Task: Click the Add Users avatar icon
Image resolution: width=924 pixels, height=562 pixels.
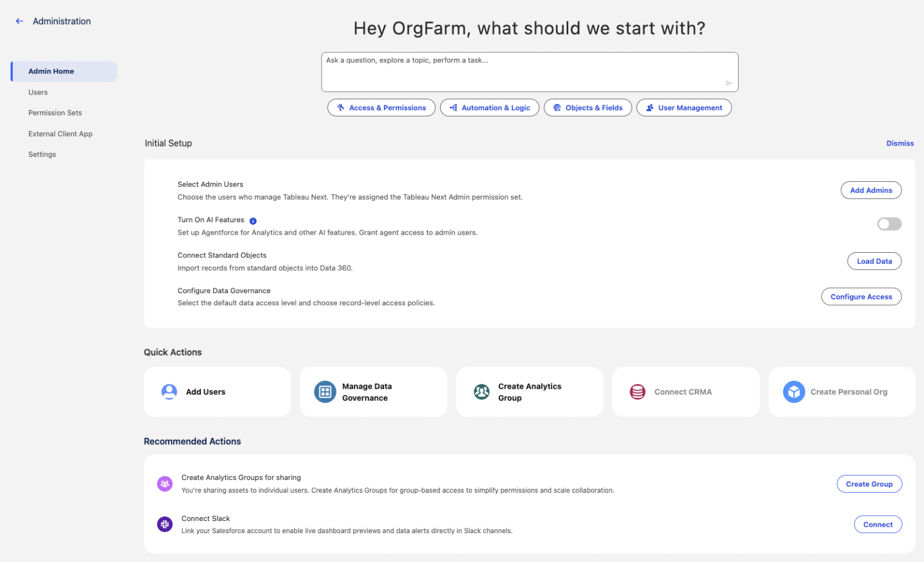Action: click(169, 392)
